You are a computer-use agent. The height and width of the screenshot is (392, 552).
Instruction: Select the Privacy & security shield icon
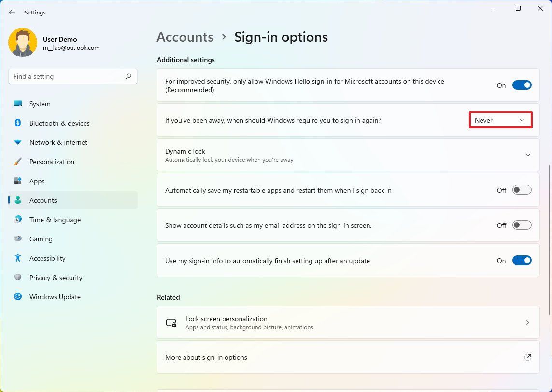(18, 278)
